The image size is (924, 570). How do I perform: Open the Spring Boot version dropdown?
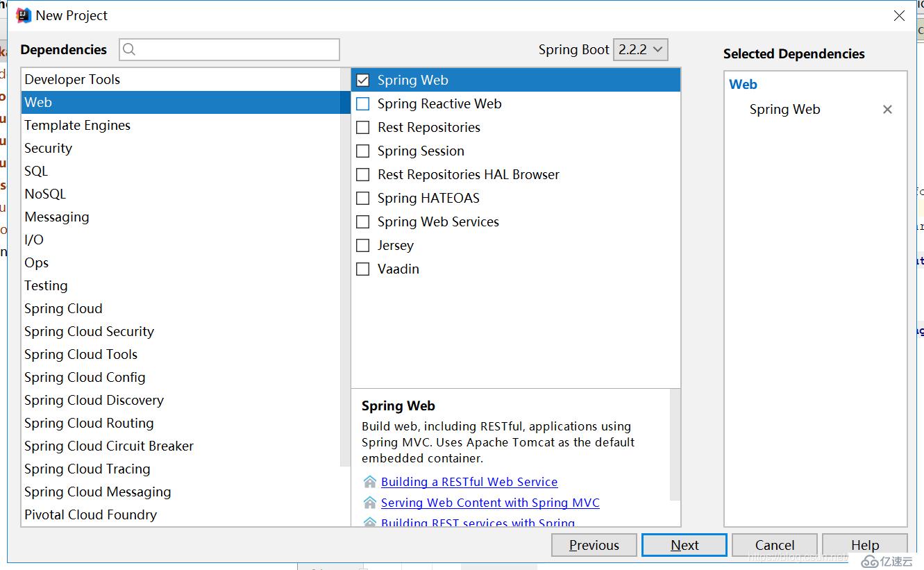pyautogui.click(x=640, y=49)
